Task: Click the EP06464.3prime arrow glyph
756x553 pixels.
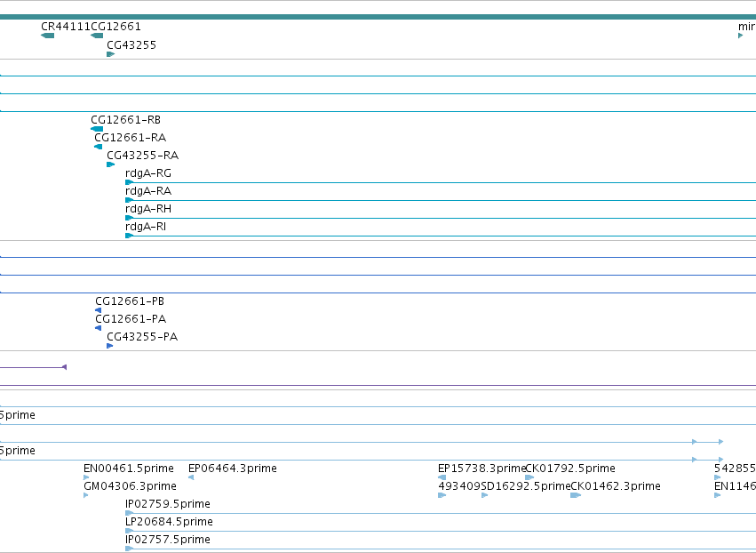Action: 191,477
